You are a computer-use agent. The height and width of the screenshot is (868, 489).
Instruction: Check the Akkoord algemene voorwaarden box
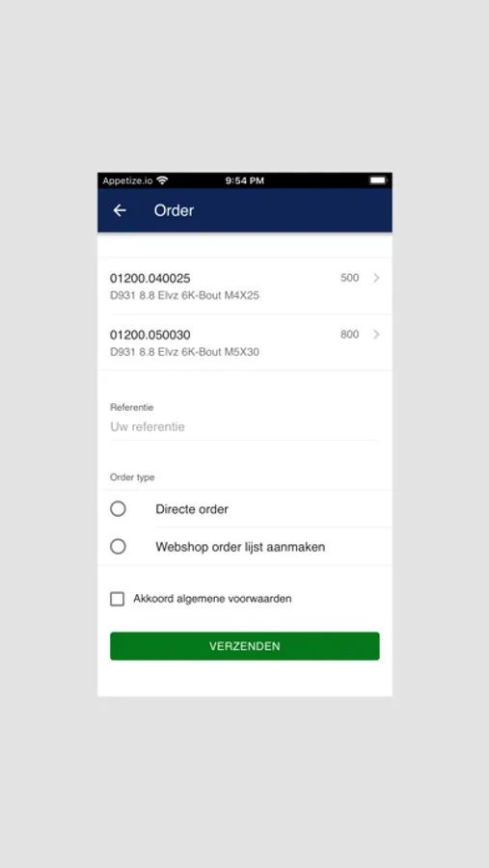[118, 599]
